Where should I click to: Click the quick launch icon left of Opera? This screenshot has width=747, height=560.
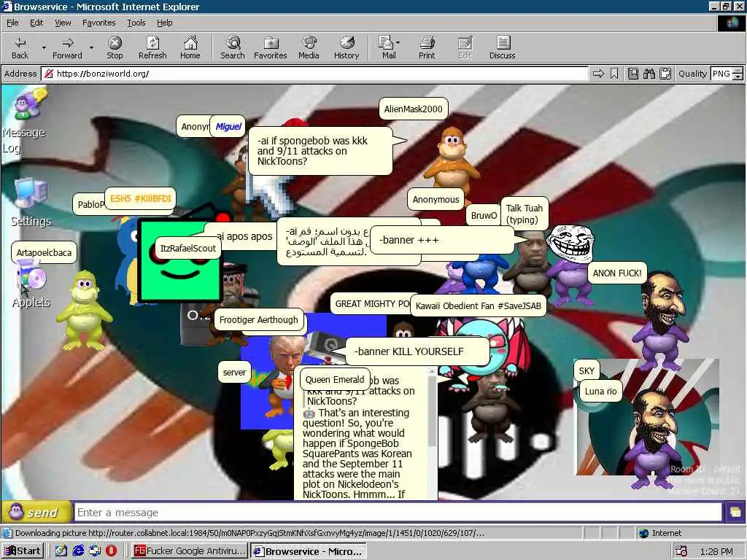[95, 551]
